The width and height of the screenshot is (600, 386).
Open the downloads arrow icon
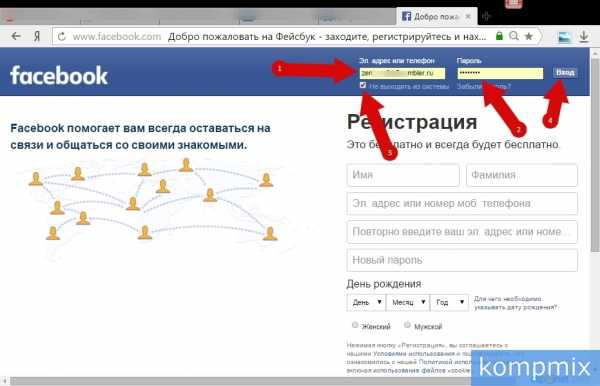[584, 37]
